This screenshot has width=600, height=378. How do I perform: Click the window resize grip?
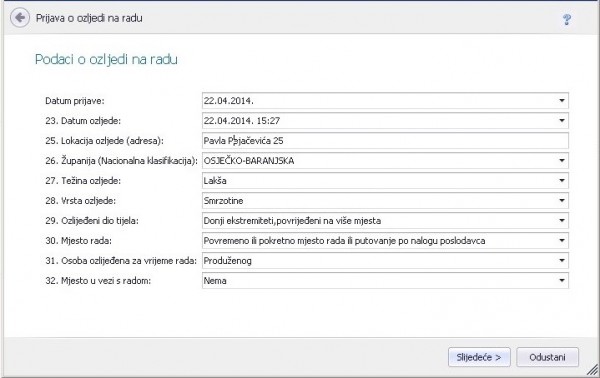(x=593, y=370)
